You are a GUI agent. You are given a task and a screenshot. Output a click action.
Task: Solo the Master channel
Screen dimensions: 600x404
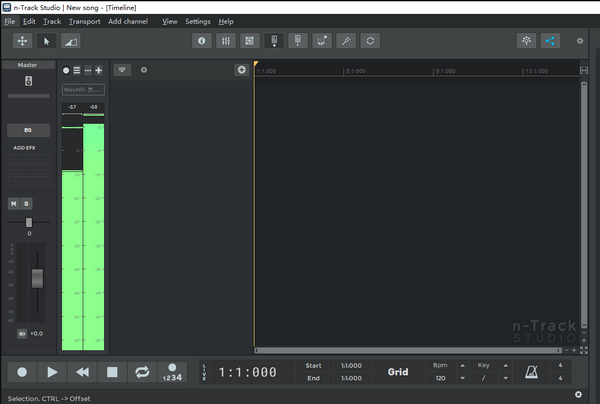(27, 203)
